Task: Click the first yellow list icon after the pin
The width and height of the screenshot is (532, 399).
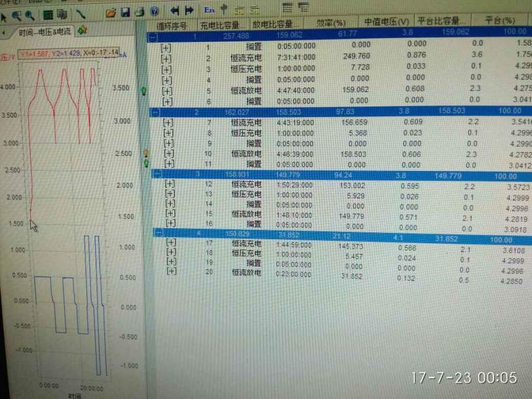Action: point(239,10)
